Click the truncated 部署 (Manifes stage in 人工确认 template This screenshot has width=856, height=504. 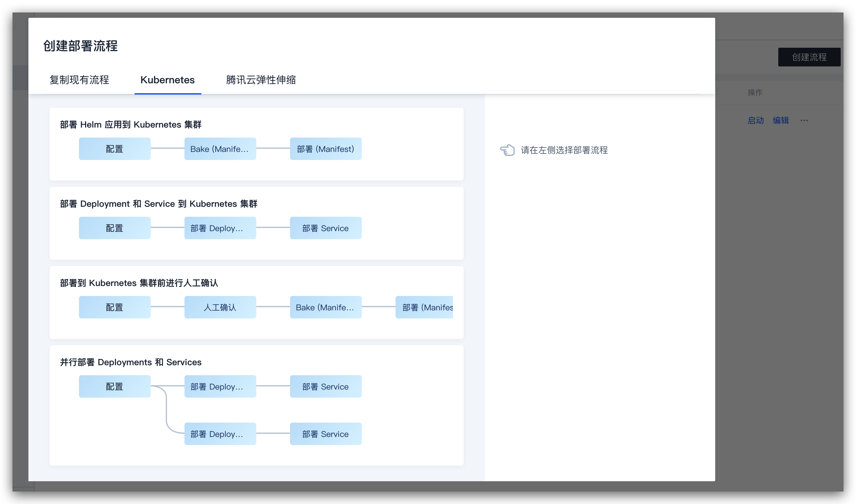(424, 307)
